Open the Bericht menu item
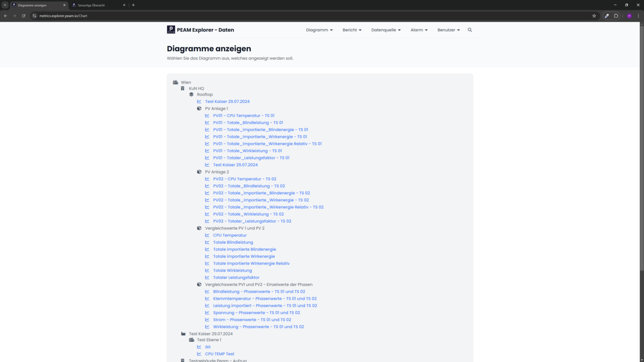 coord(352,30)
